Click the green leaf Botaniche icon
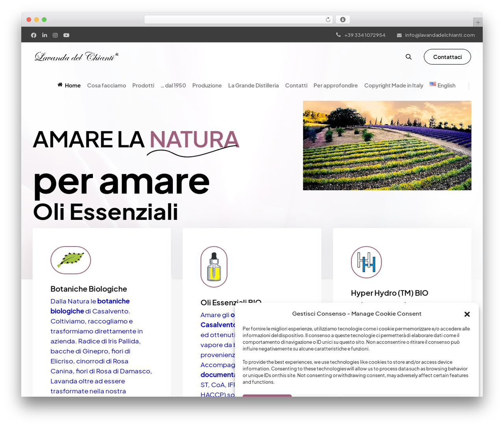504x427 pixels. pos(71,260)
